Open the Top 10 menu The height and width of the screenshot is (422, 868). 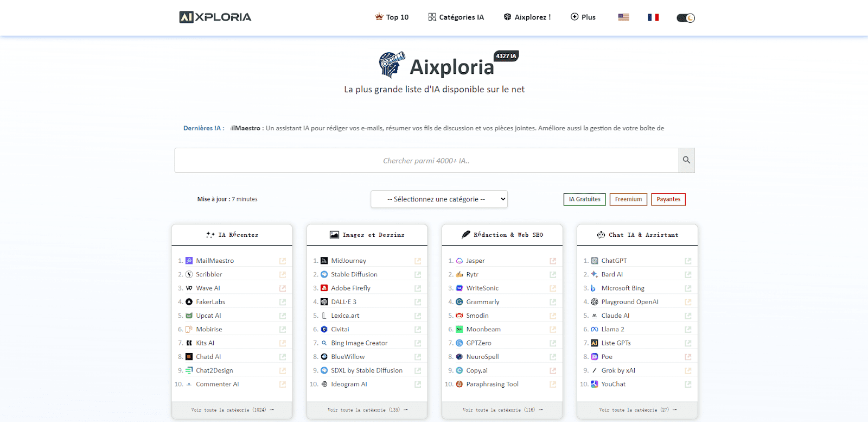coord(392,17)
